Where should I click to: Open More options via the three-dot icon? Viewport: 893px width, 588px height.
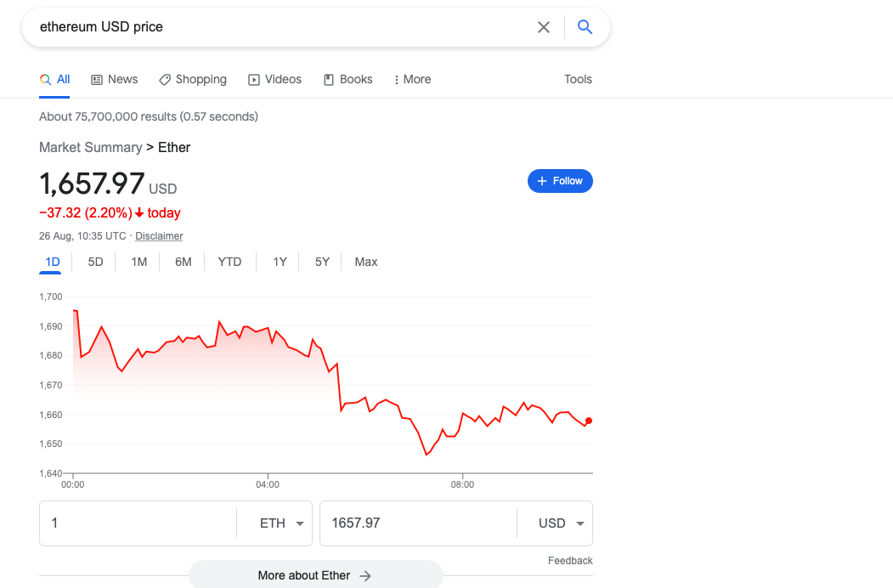tap(397, 79)
